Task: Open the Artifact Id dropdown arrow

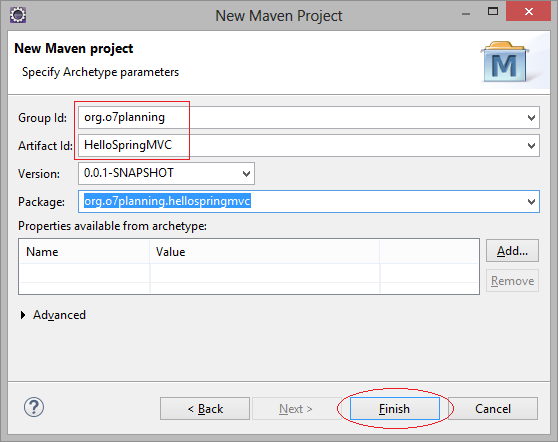Action: 531,146
